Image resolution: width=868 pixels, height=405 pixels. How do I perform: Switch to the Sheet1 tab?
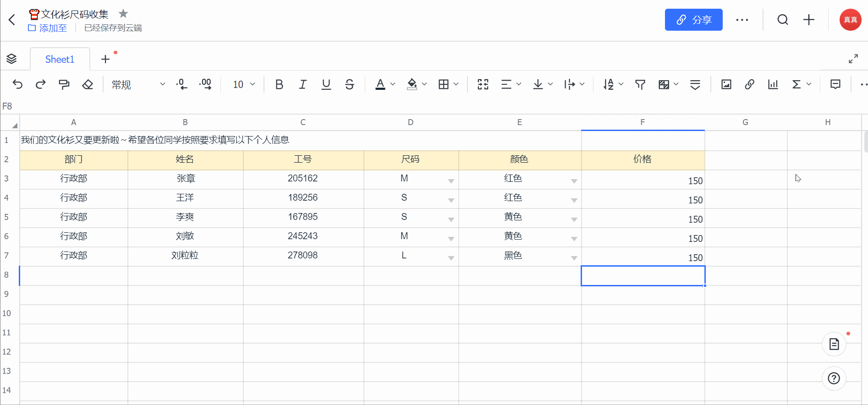coord(60,59)
